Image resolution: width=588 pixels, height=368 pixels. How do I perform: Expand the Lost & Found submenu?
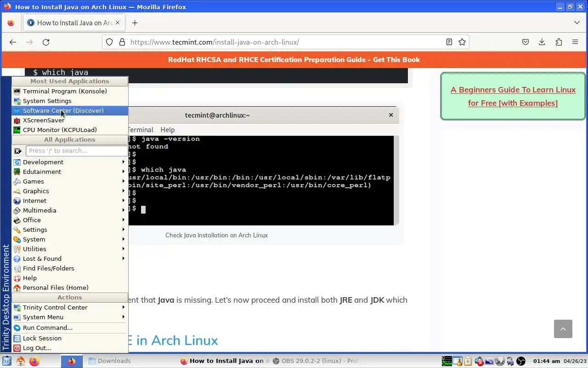point(70,259)
